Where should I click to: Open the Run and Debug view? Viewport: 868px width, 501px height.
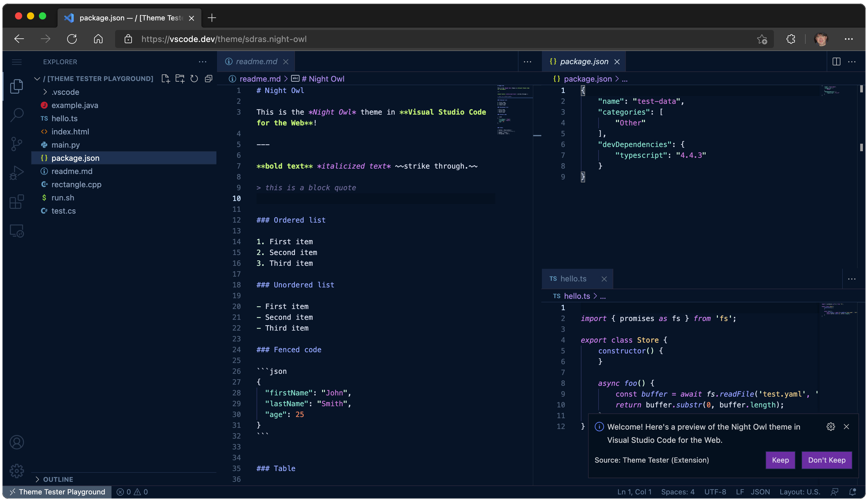[x=16, y=173]
